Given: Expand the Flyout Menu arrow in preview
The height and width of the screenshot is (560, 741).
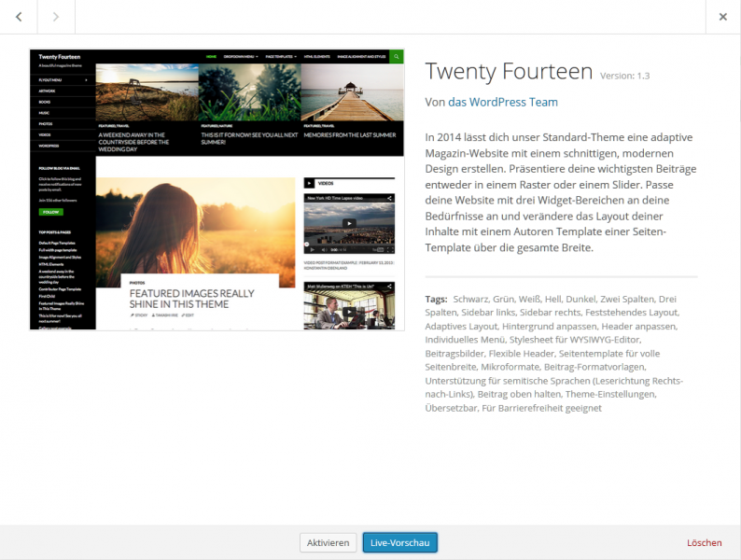Looking at the screenshot, I should (x=87, y=80).
